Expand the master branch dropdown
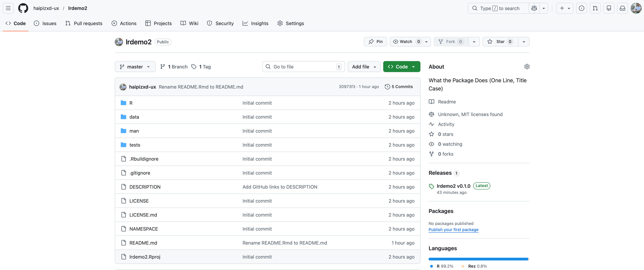The image size is (644, 270). [x=135, y=67]
